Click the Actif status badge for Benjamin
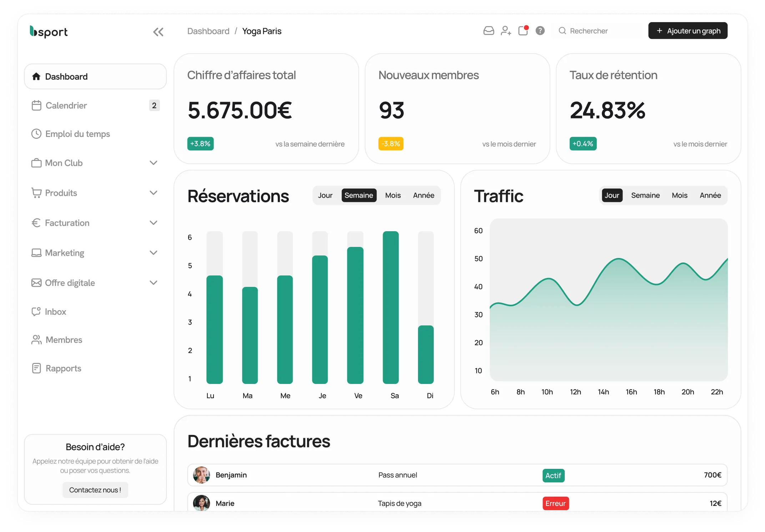 point(553,475)
